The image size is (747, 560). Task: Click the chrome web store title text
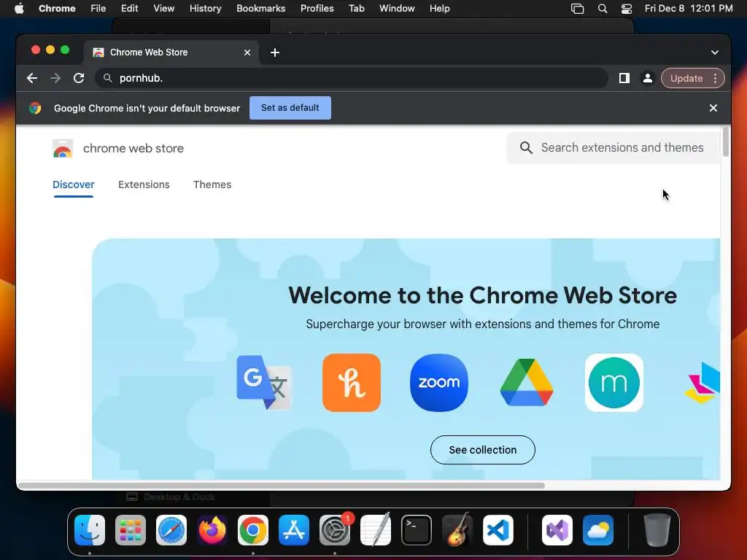click(133, 149)
